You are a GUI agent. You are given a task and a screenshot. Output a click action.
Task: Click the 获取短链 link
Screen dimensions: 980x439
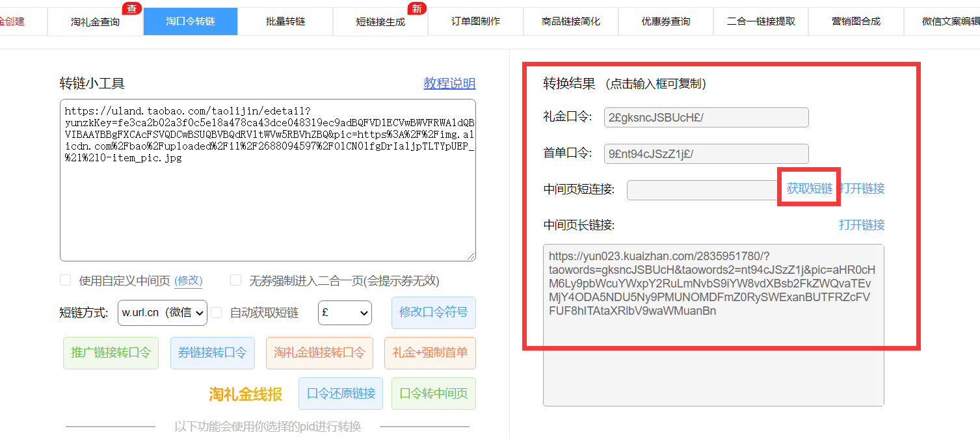810,189
